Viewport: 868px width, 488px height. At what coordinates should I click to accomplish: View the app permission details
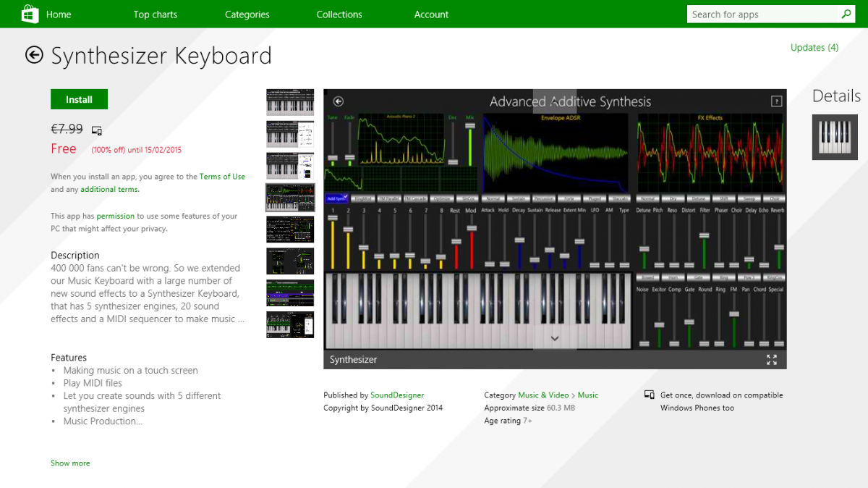[x=115, y=216]
